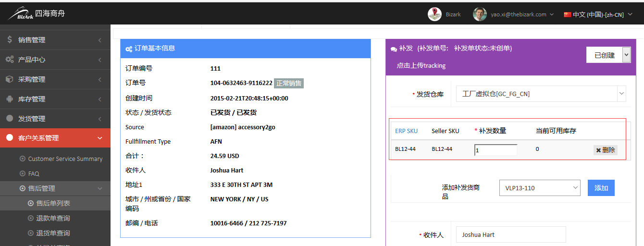Collapse the 售后管理 submenu chevron

(99, 188)
